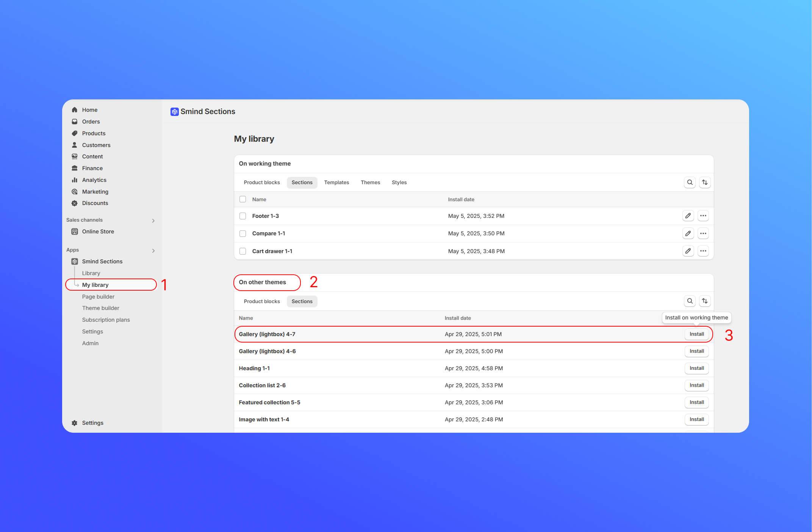
Task: Open Smind Sections Settings submenu item
Action: pyautogui.click(x=92, y=332)
